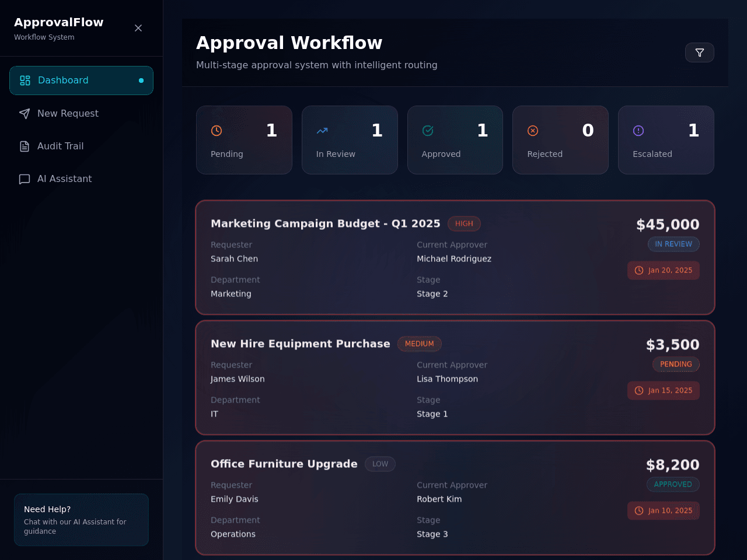Click requester name James Wilson
This screenshot has height=560, width=747.
(238, 379)
